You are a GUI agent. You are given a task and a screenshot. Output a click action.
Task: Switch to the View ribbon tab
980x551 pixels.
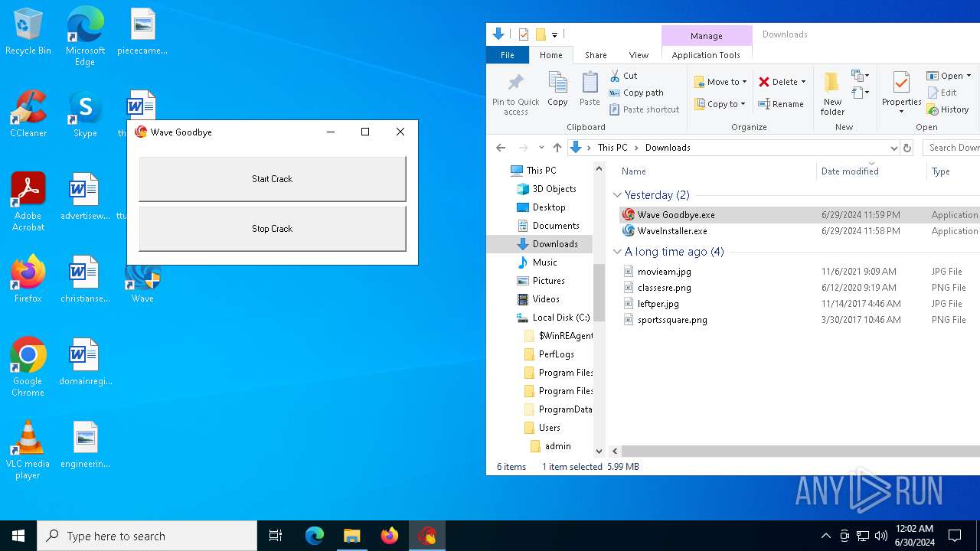639,55
